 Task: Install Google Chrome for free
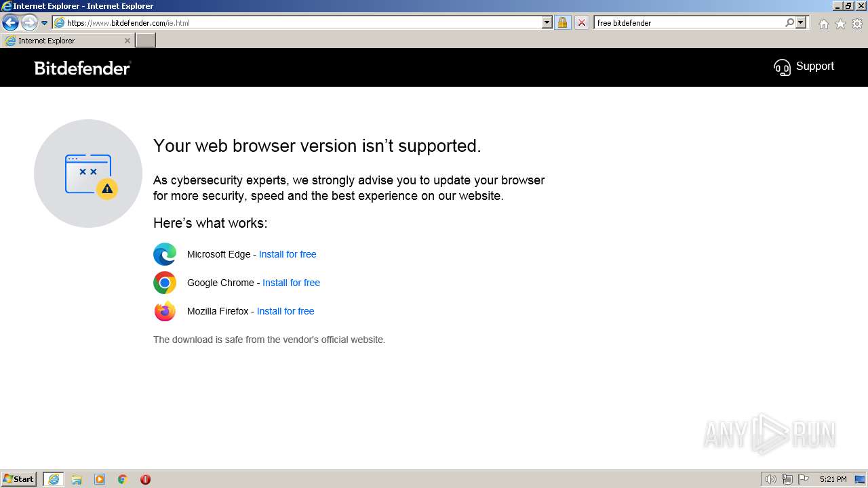coord(291,283)
